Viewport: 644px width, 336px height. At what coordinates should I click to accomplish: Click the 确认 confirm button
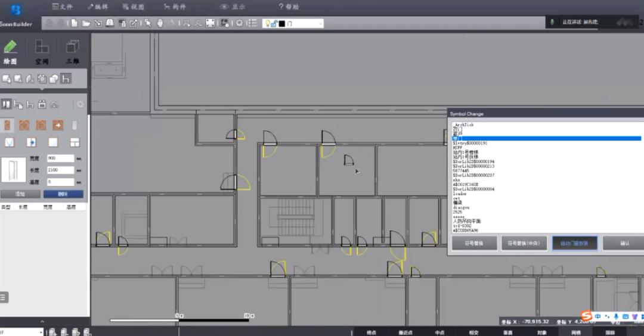(x=624, y=243)
